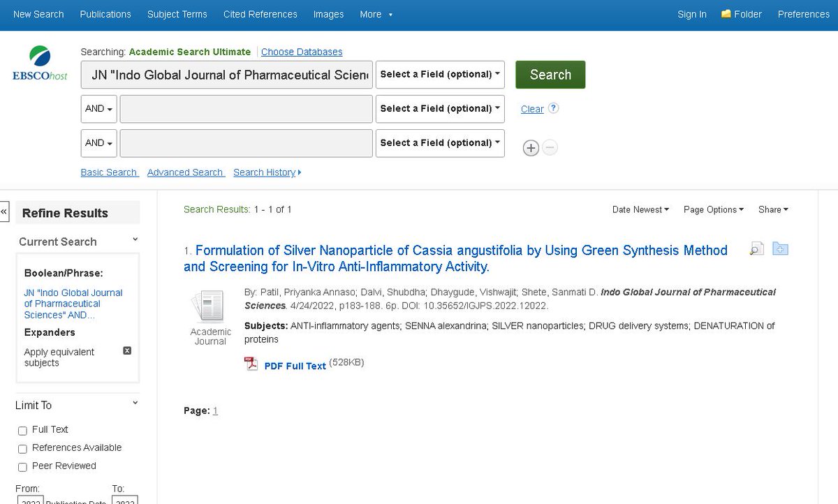Open the Date Newest sort dropdown
The height and width of the screenshot is (504, 838).
(x=640, y=209)
